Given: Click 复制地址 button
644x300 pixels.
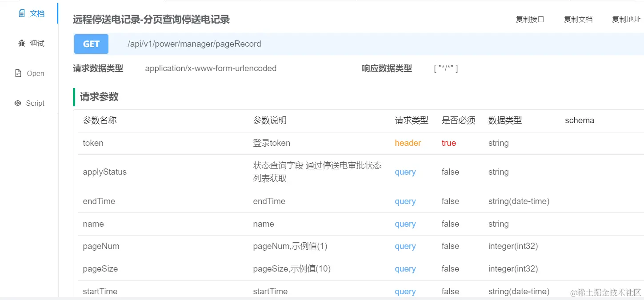Looking at the screenshot, I should [x=626, y=20].
